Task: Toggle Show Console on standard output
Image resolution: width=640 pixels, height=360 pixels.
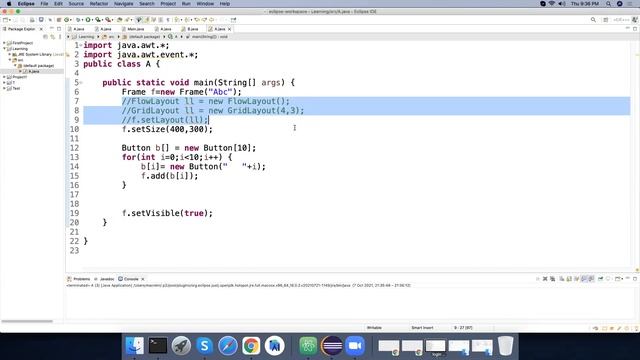Action: click(584, 279)
